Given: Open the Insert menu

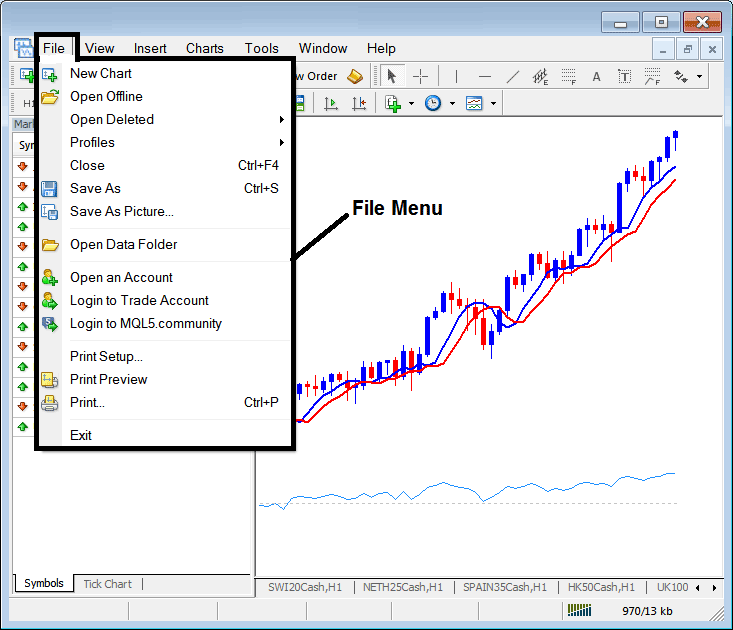Looking at the screenshot, I should [150, 48].
